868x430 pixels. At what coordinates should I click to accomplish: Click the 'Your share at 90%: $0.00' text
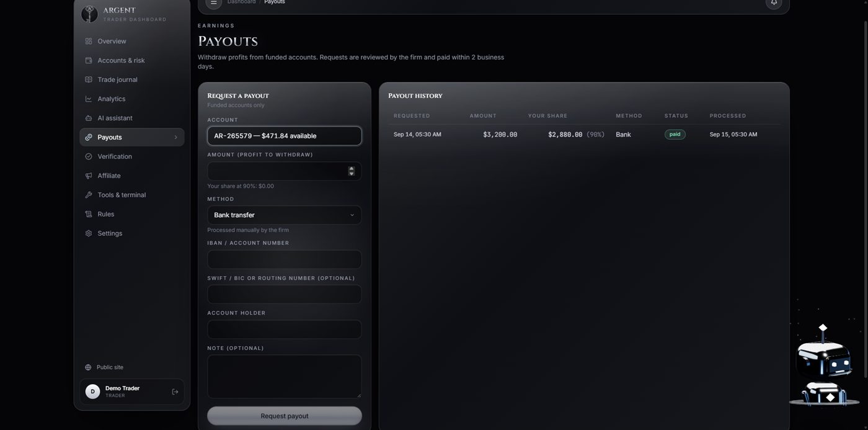click(241, 186)
